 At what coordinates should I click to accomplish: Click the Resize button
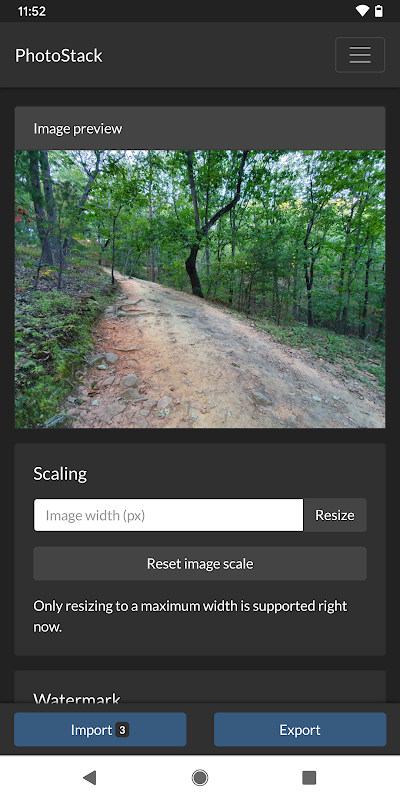click(x=335, y=515)
